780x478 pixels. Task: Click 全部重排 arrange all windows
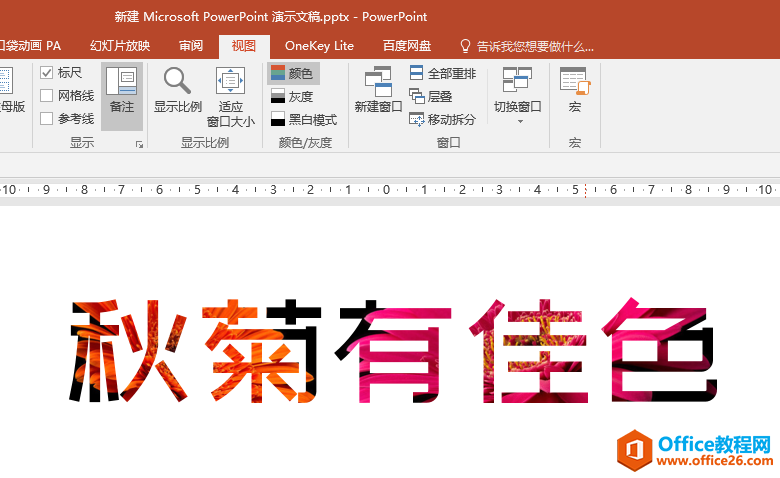tap(442, 74)
